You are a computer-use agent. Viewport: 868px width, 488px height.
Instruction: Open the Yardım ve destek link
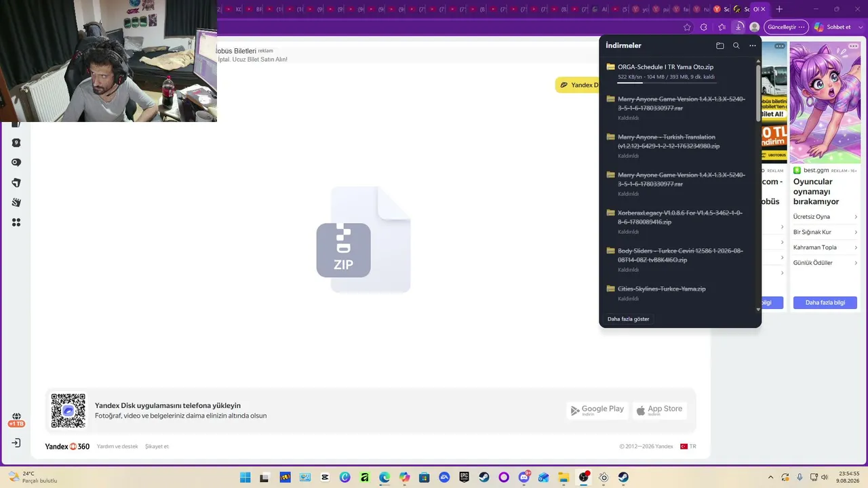pyautogui.click(x=117, y=447)
